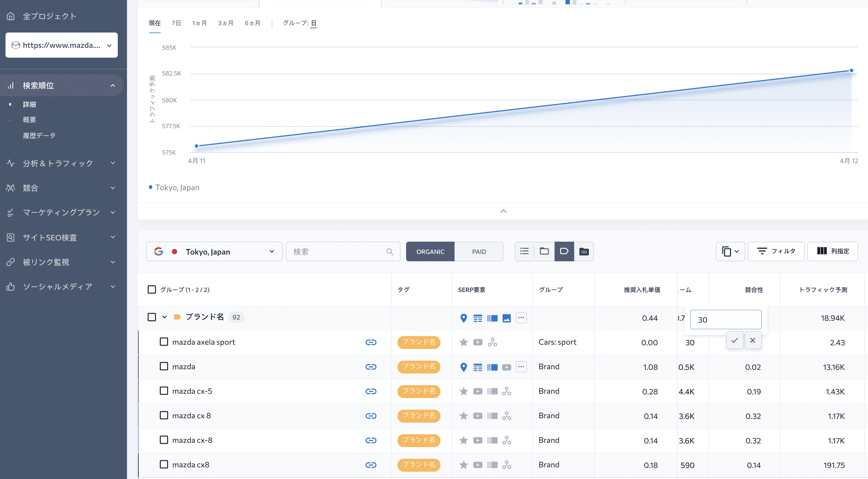
Task: Expand the ソーシャルメディア section
Action: point(113,286)
